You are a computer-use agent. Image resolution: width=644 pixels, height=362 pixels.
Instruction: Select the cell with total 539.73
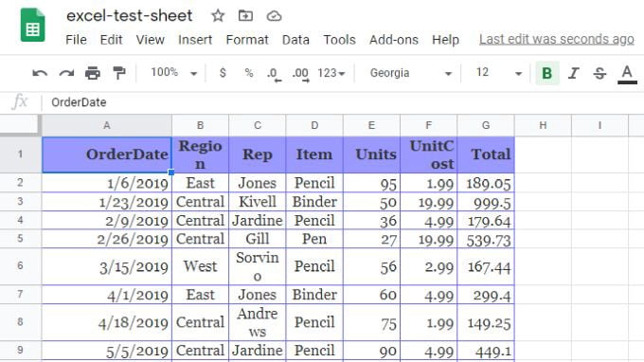tap(486, 239)
